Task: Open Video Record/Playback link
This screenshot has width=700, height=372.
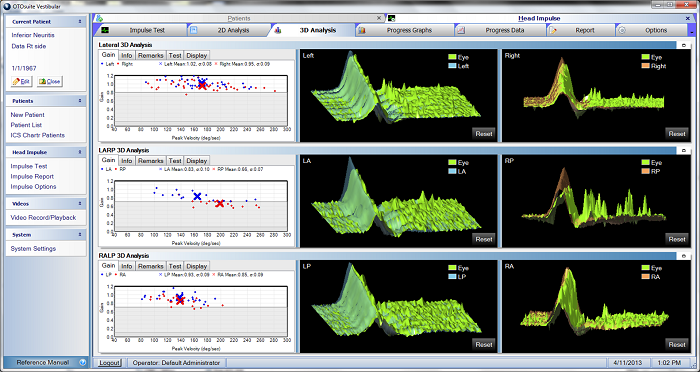Action: click(43, 217)
